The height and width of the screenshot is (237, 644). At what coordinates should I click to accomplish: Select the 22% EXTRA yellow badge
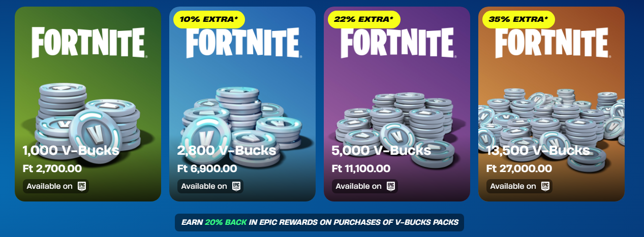363,19
